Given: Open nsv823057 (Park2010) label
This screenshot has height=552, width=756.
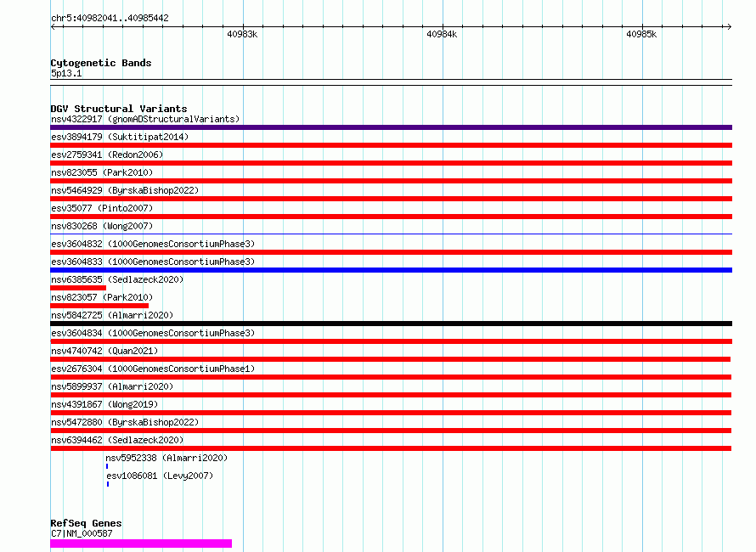Looking at the screenshot, I should point(102,297).
